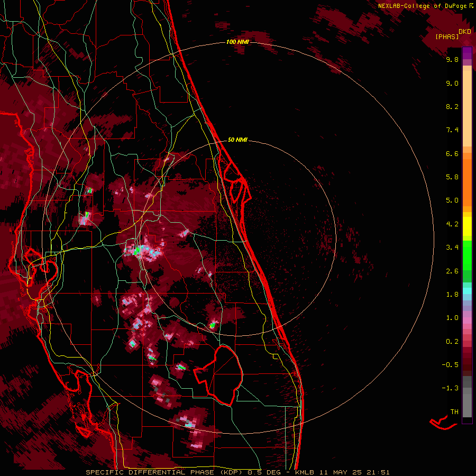The height and width of the screenshot is (476, 476).
Task: Click the 5.0 value on the scale
Action: (x=452, y=200)
